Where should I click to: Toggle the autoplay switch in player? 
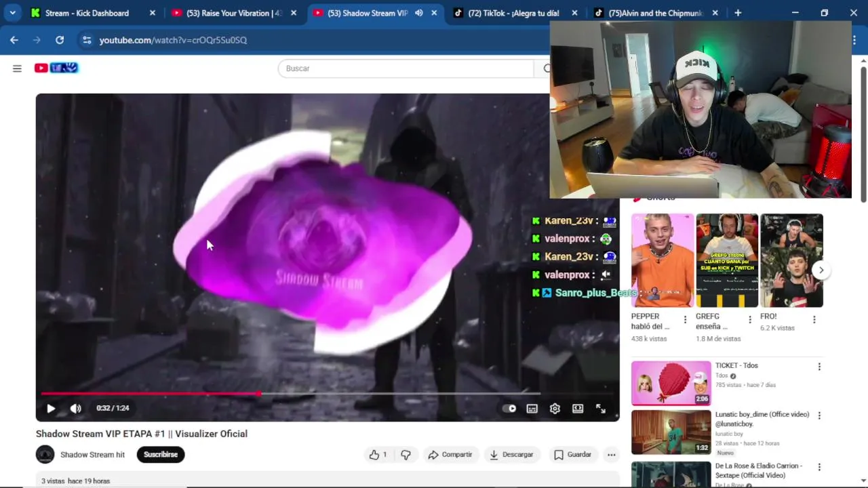click(509, 409)
